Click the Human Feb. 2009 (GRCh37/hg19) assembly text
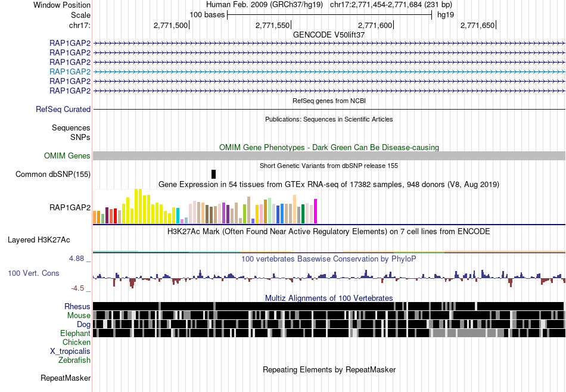This screenshot has width=566, height=392. point(265,5)
